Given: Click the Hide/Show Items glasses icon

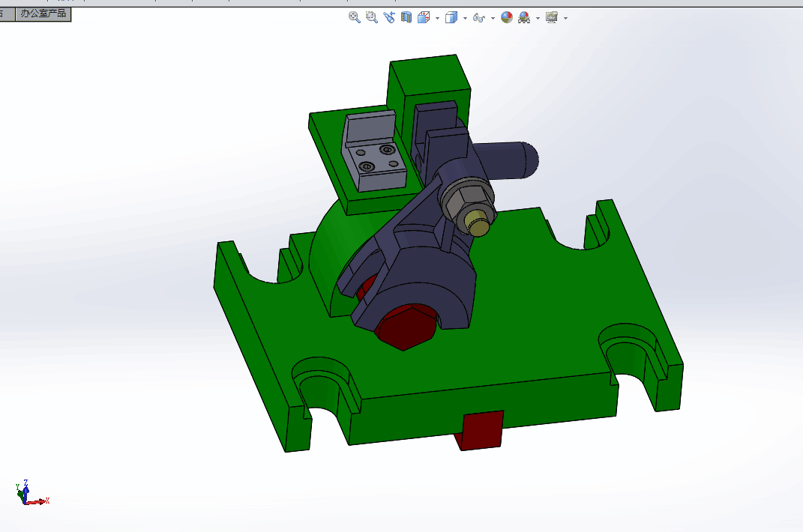Looking at the screenshot, I should (x=479, y=18).
